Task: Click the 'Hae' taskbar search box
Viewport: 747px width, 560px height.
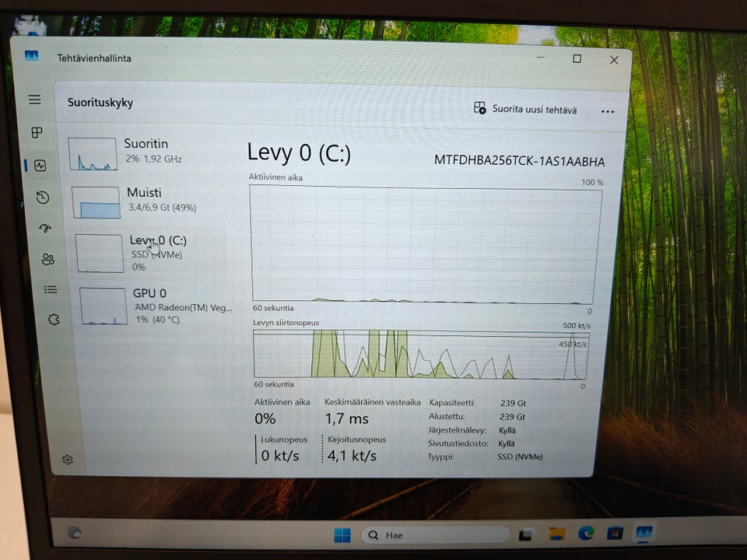Action: point(436,535)
